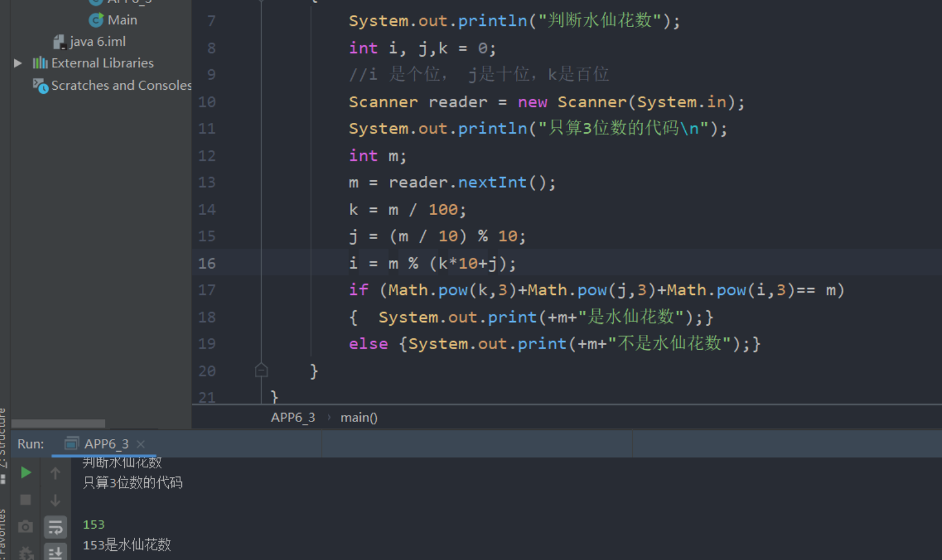Click the Scratches and Consoles icon
This screenshot has width=942, height=560.
pos(40,86)
